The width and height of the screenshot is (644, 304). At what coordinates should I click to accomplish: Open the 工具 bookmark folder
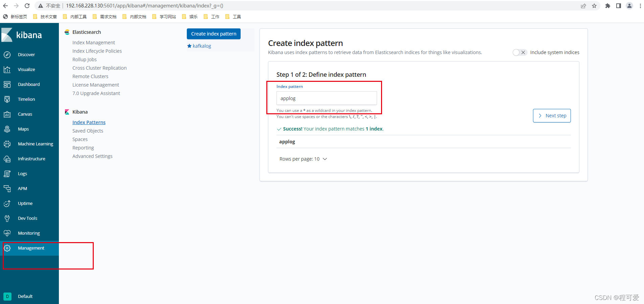pyautogui.click(x=233, y=17)
